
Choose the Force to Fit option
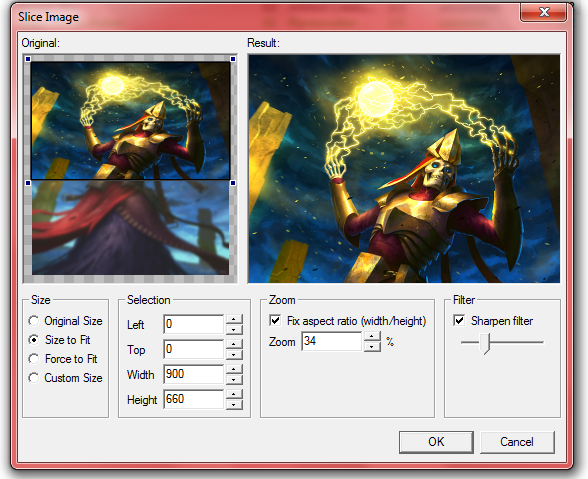click(34, 359)
